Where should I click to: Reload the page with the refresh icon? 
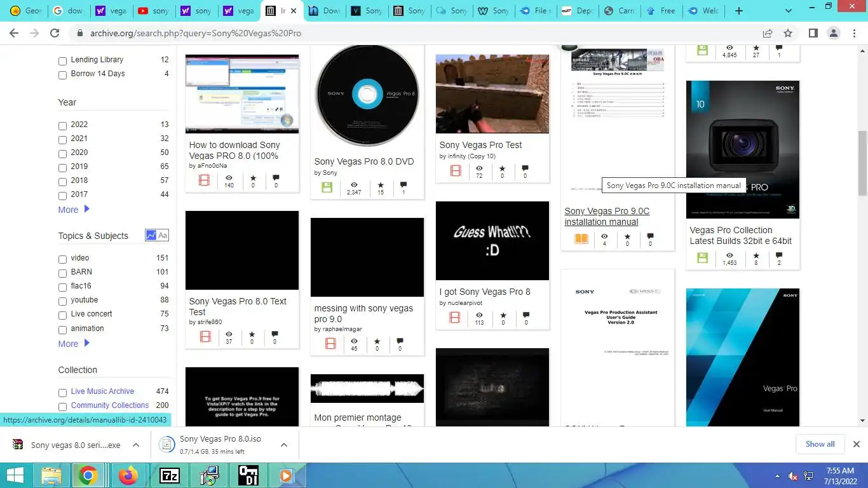click(x=55, y=33)
